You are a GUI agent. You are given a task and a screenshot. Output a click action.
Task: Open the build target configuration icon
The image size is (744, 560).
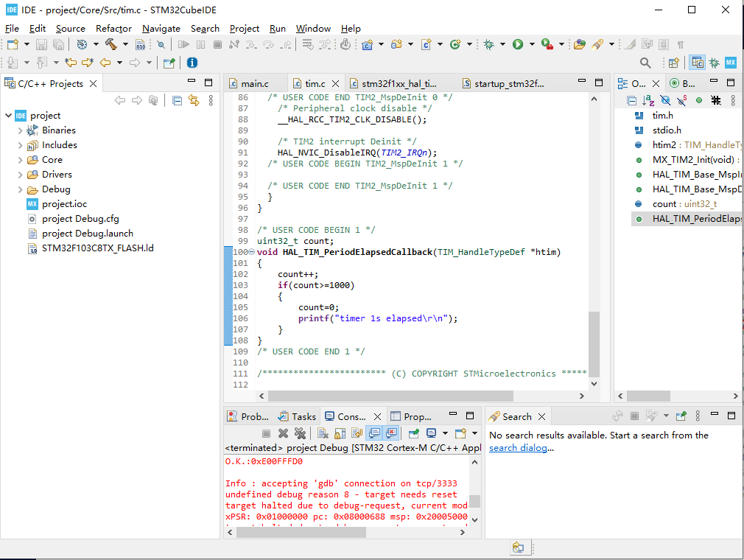point(82,45)
